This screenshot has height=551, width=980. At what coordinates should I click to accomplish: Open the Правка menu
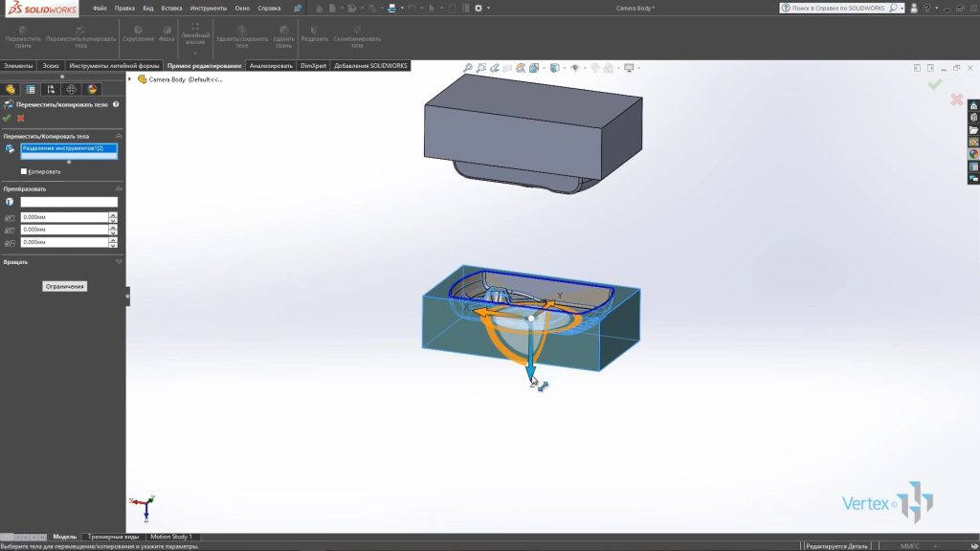(x=124, y=8)
